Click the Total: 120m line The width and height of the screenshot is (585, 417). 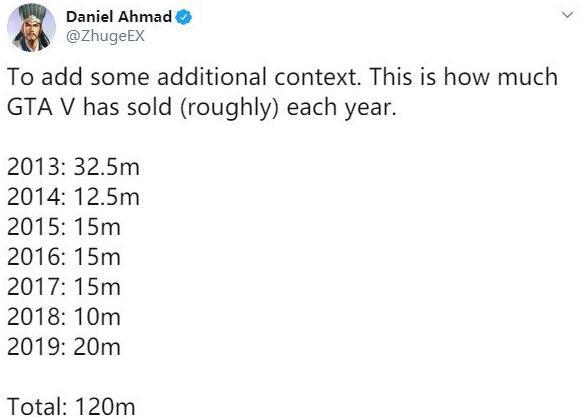tap(71, 406)
